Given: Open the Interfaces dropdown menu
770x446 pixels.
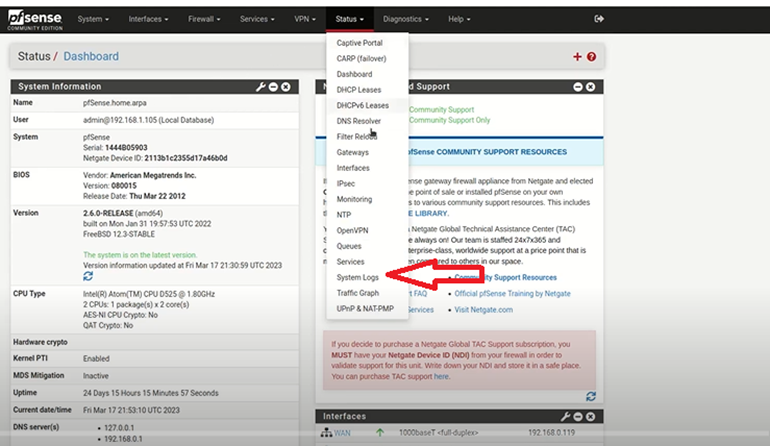Looking at the screenshot, I should click(148, 19).
